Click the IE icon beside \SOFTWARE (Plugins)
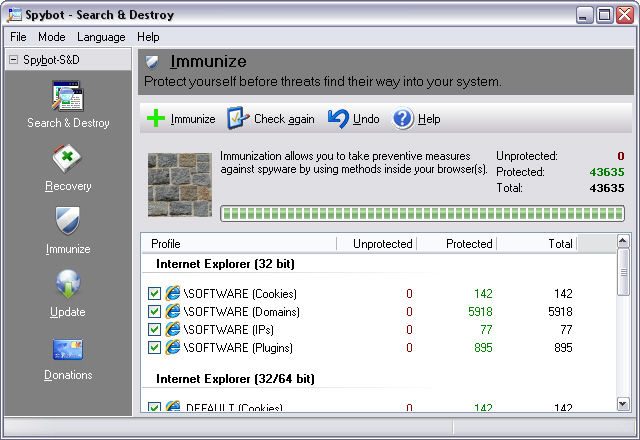 point(173,347)
